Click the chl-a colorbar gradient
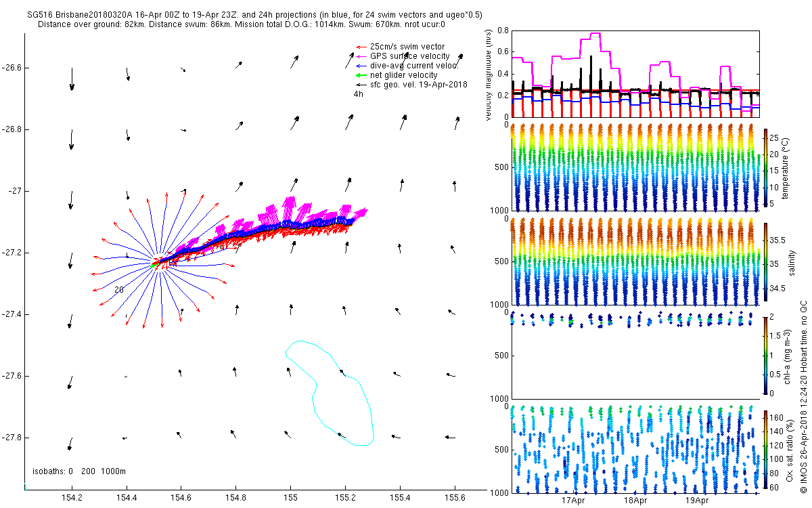The width and height of the screenshot is (812, 508). [x=767, y=354]
